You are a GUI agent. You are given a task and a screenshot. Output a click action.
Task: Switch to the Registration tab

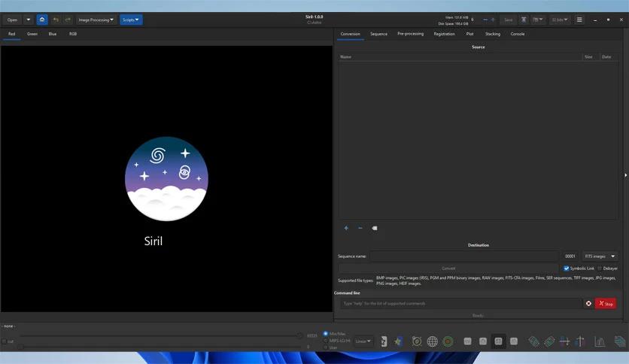[x=444, y=34]
